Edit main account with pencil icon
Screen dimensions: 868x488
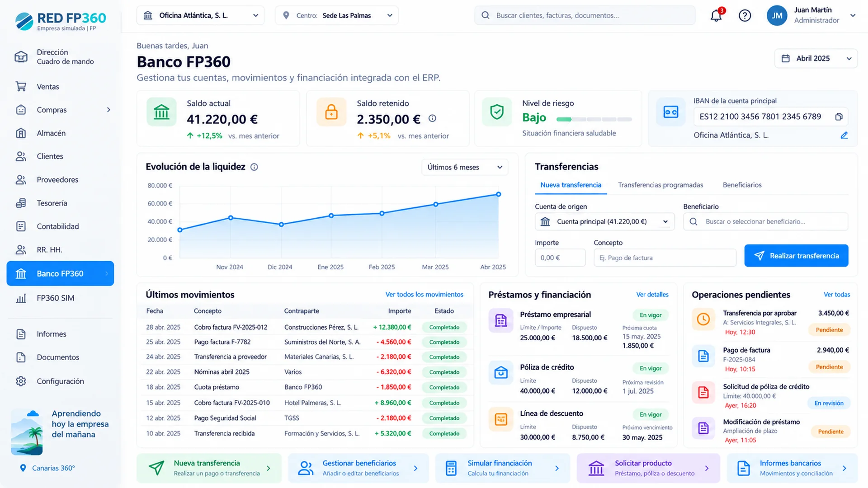coord(844,135)
